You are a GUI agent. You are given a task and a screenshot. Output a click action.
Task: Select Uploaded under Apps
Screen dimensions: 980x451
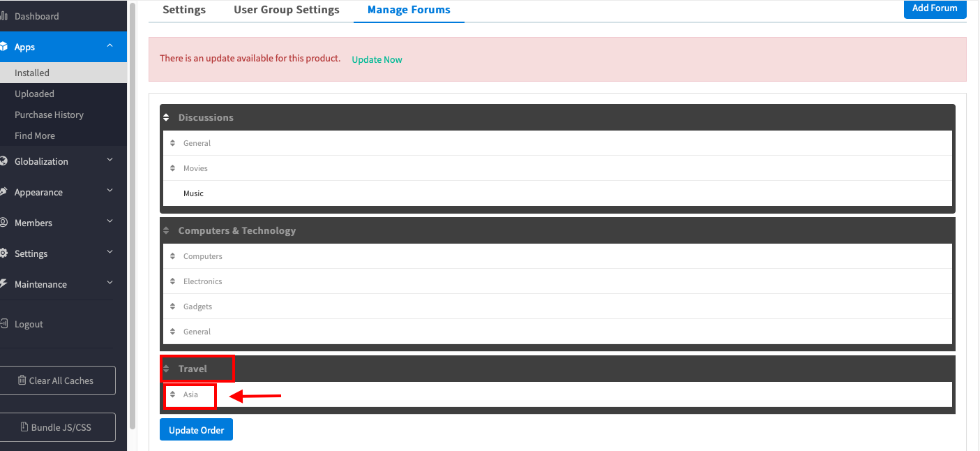[x=63, y=94]
